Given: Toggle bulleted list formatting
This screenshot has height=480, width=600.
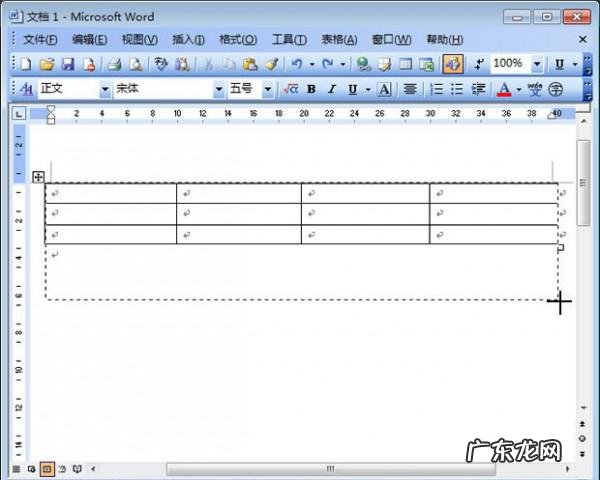Looking at the screenshot, I should 457,89.
